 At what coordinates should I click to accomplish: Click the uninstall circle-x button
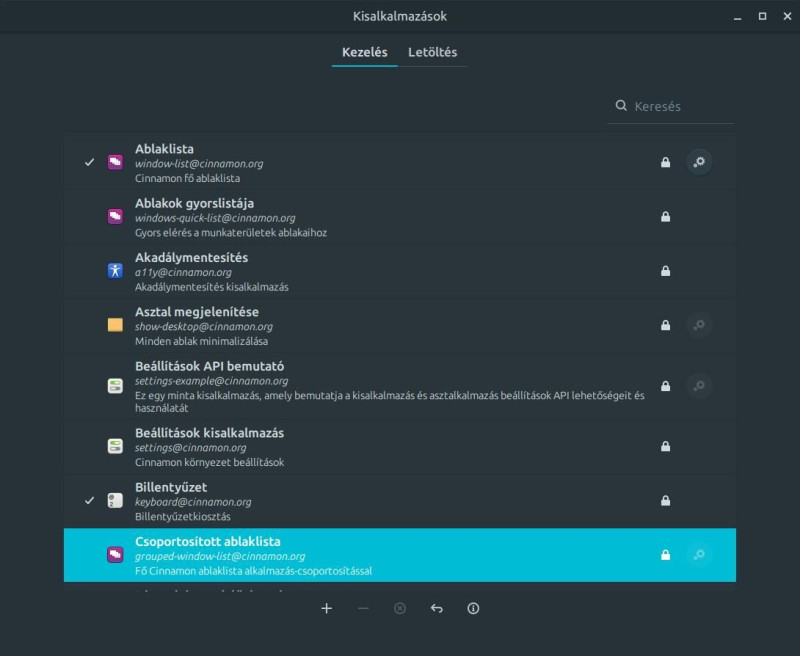click(400, 608)
